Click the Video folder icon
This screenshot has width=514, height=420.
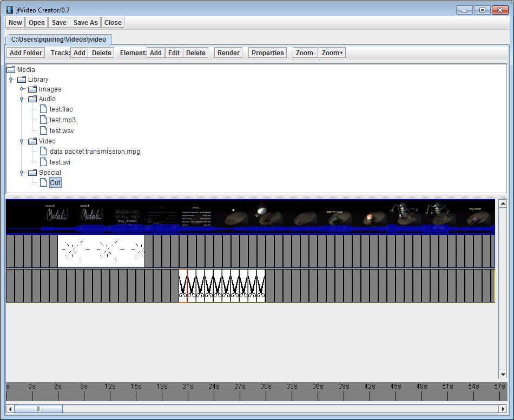tap(31, 141)
